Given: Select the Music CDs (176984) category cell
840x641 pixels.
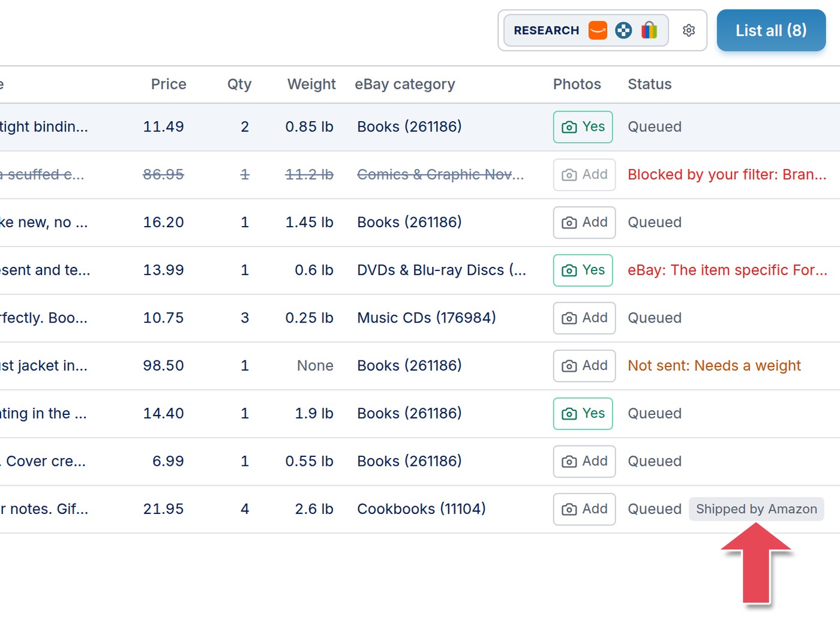Looking at the screenshot, I should pyautogui.click(x=427, y=318).
